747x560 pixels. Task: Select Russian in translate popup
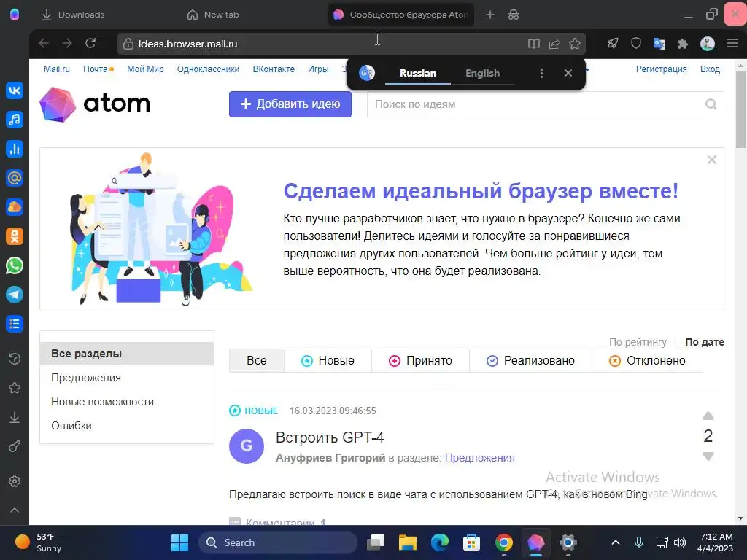(418, 73)
